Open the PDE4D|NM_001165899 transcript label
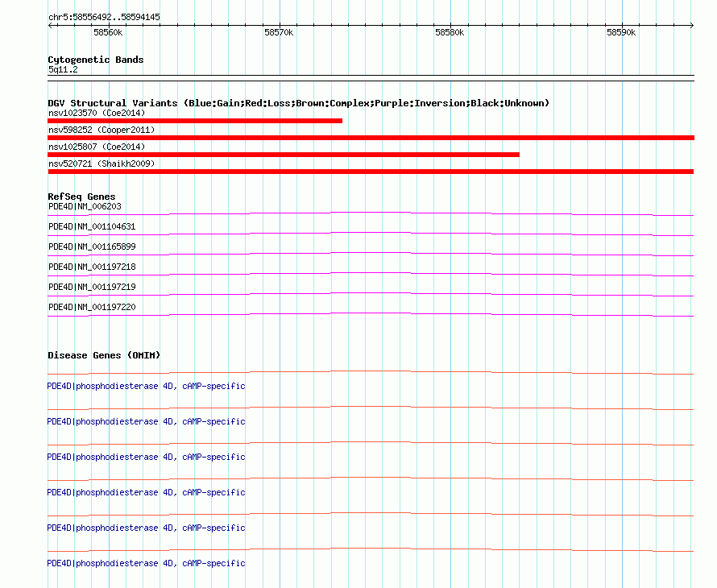717x588 pixels. (92, 247)
